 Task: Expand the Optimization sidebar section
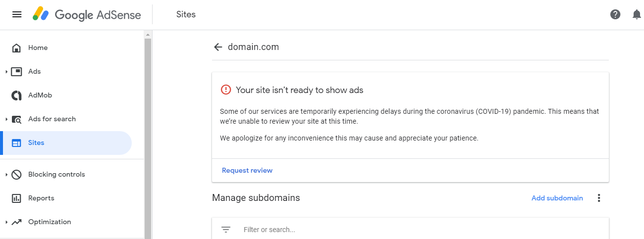point(6,222)
